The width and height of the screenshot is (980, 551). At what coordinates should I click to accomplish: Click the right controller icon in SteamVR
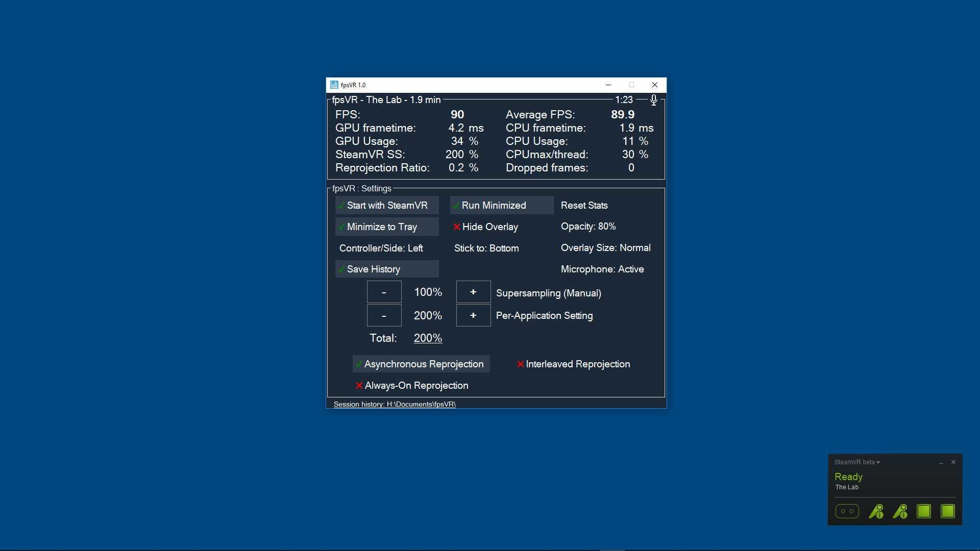tap(900, 511)
